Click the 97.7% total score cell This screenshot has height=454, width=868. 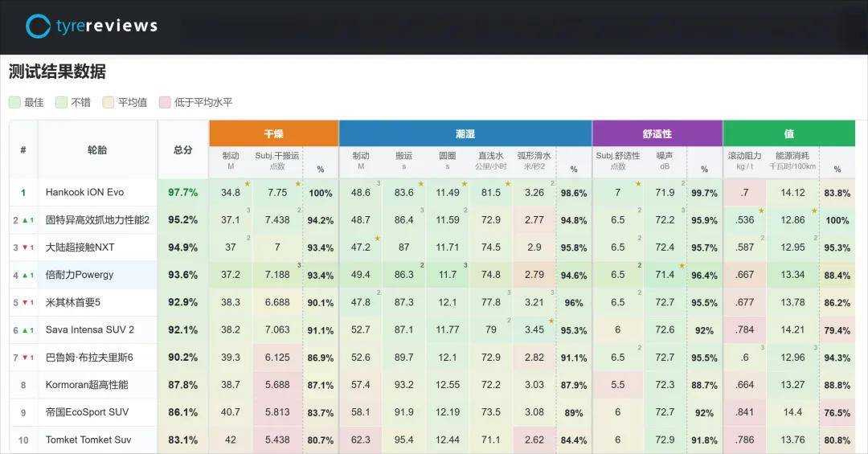(x=182, y=192)
